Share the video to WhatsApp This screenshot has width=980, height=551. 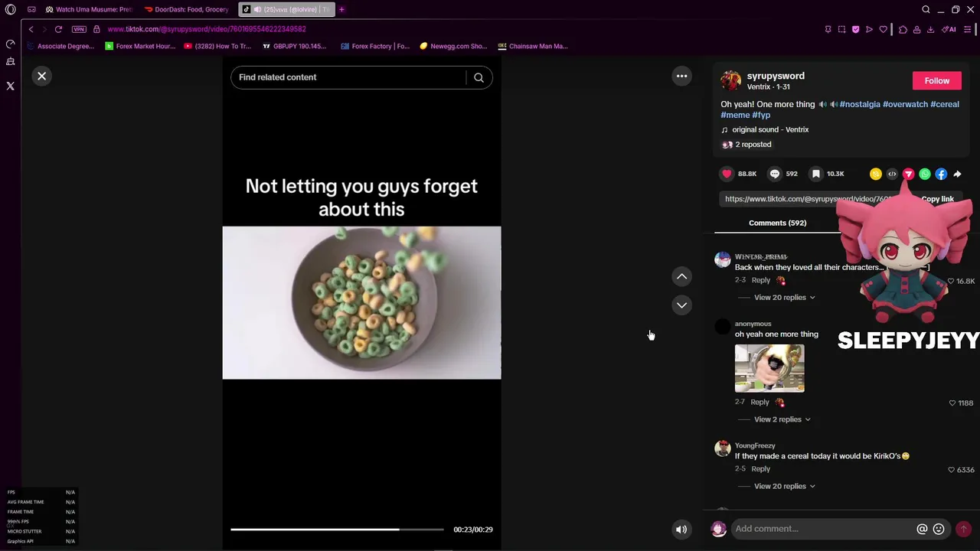point(925,174)
